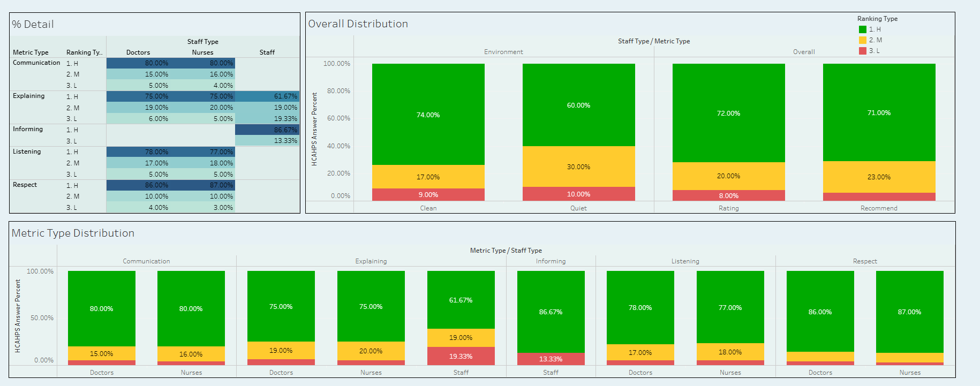This screenshot has height=386, width=980.
Task: Click the 20.00% yellow segment for Rating
Action: tap(729, 176)
